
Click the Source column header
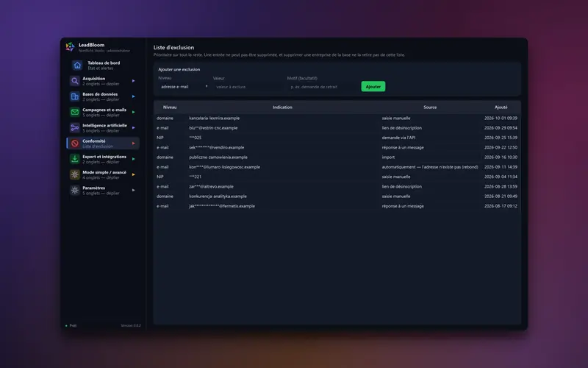tap(430, 107)
